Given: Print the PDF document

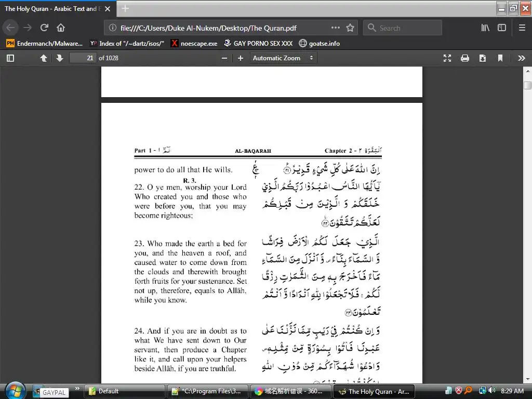Looking at the screenshot, I should [x=465, y=58].
